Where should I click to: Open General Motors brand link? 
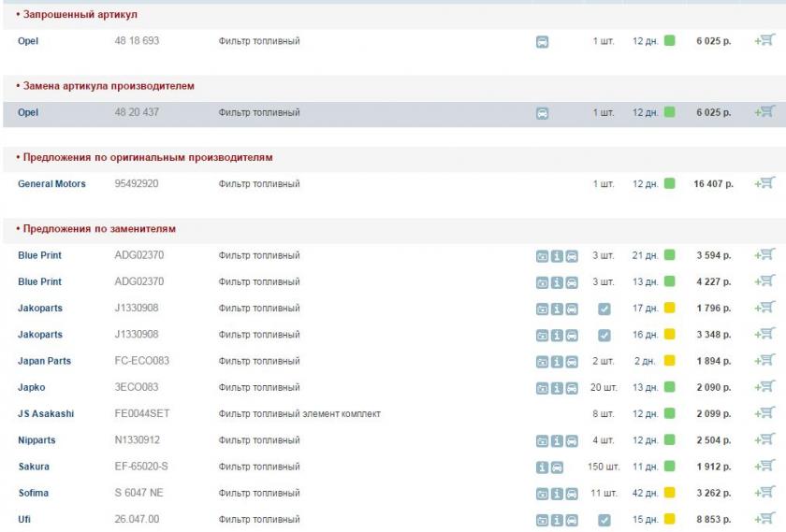pos(51,184)
